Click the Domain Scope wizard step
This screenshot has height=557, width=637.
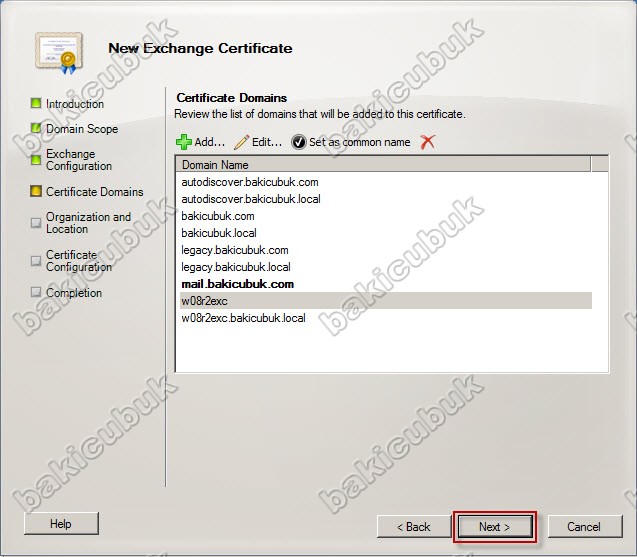tap(82, 129)
